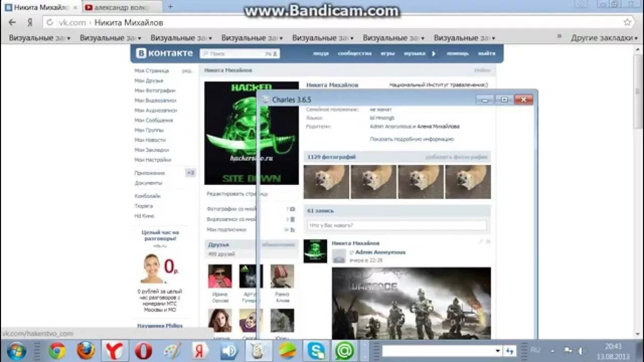644x362 pixels.
Task: Launch Google Chrome from the taskbar
Action: (x=57, y=350)
